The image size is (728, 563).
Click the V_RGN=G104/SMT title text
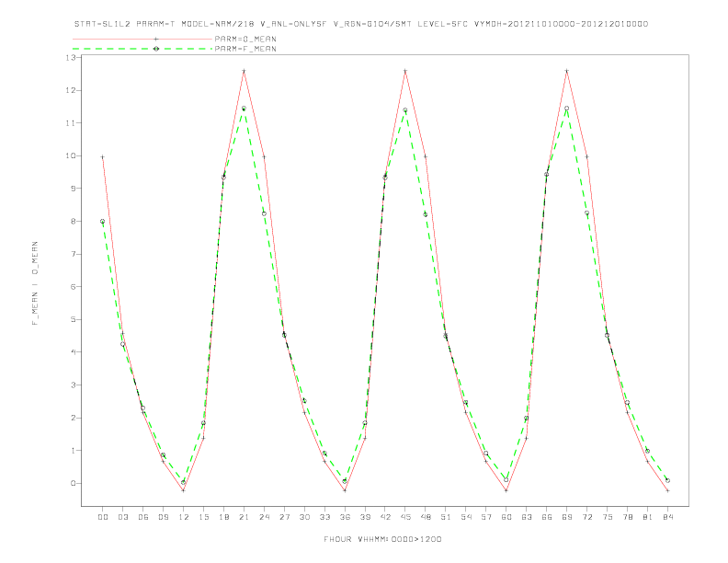point(372,24)
